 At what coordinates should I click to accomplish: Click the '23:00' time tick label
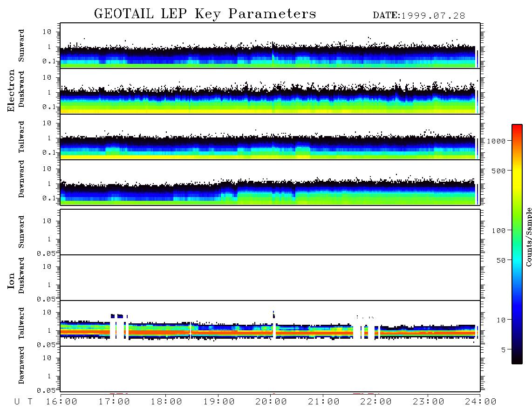[429, 402]
